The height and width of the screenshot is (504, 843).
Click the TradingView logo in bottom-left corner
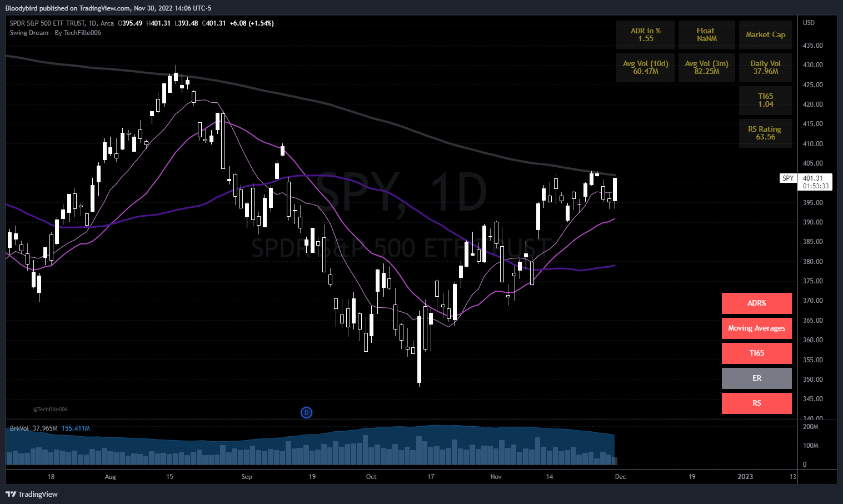coord(32,494)
